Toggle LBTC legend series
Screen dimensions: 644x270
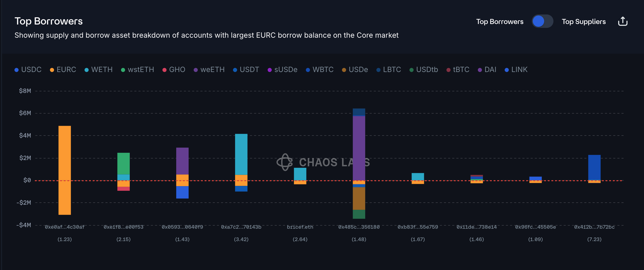coord(389,70)
